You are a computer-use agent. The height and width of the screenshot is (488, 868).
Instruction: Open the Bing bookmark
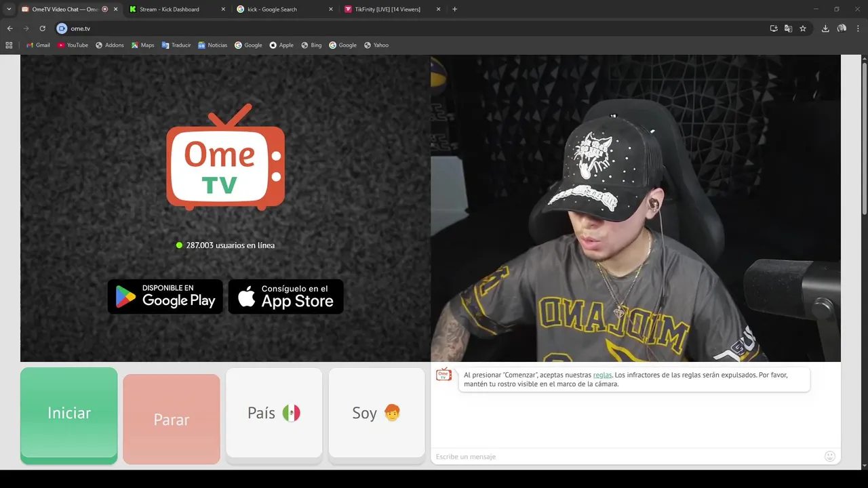pos(311,45)
